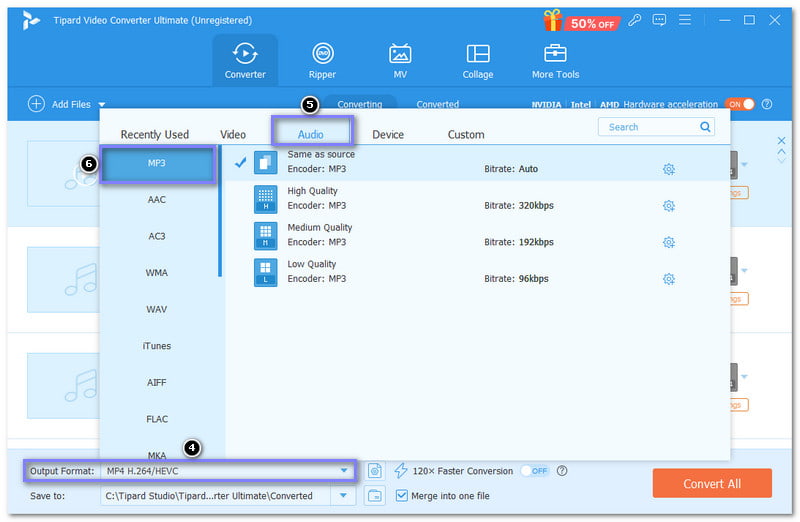
Task: Close the file list X on right edge
Action: point(781,140)
